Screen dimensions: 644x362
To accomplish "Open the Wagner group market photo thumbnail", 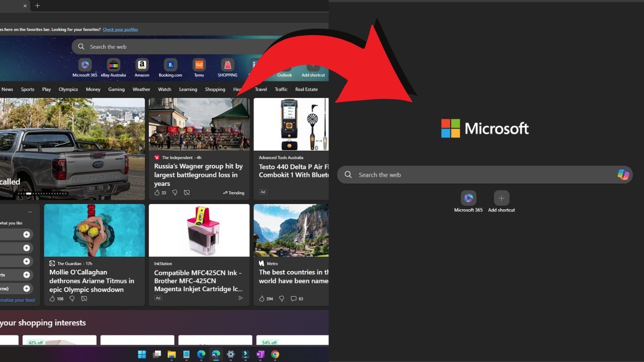I will [x=199, y=124].
